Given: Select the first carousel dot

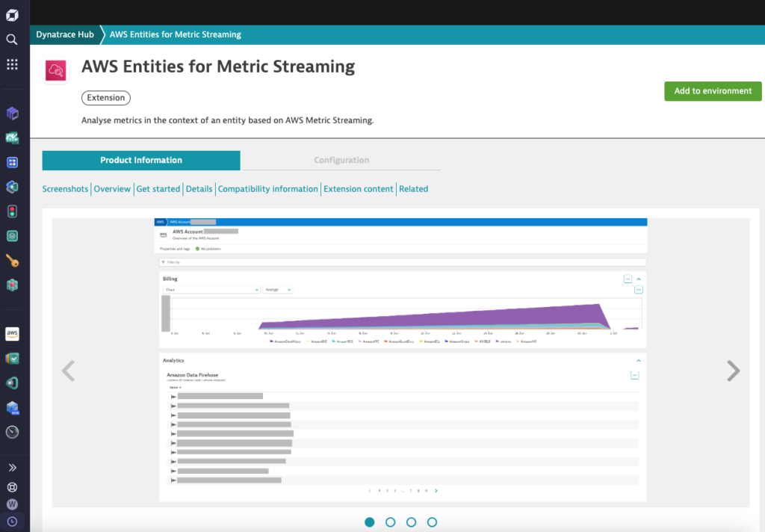Looking at the screenshot, I should click(370, 522).
